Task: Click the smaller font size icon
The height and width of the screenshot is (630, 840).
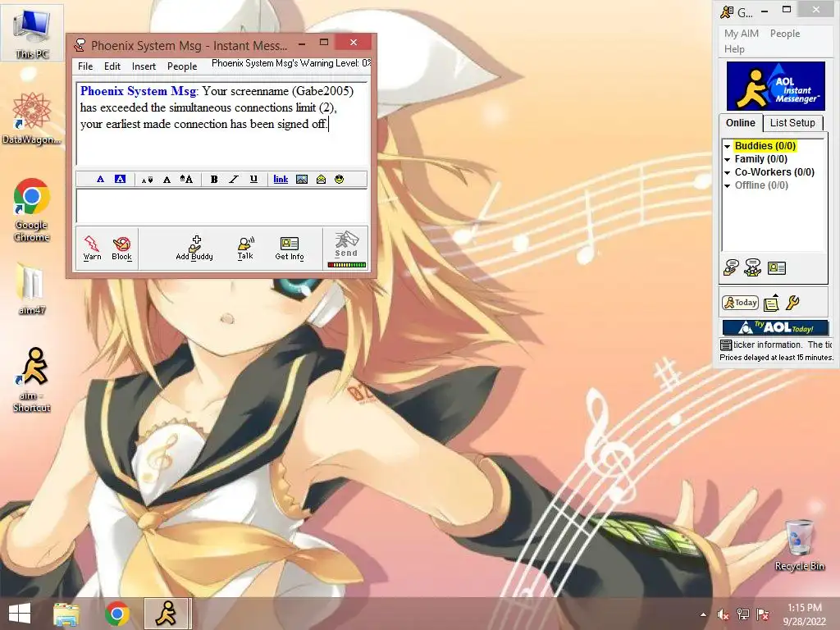Action: (147, 180)
